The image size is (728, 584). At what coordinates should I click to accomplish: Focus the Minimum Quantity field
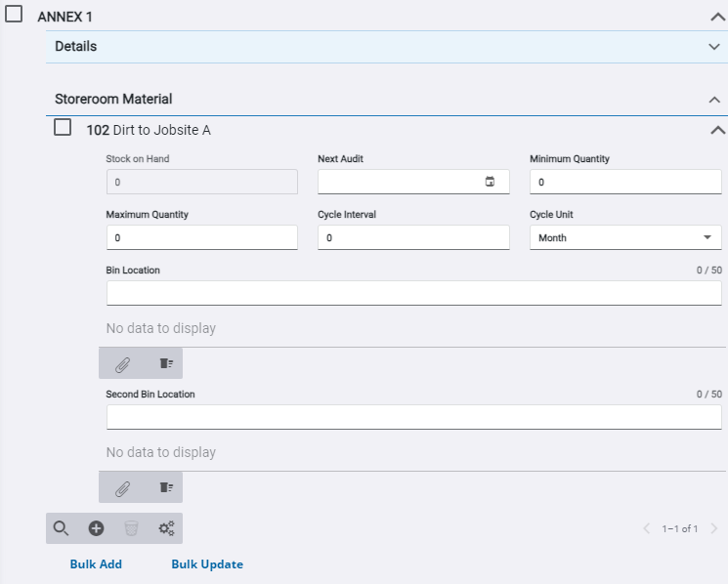pos(625,182)
